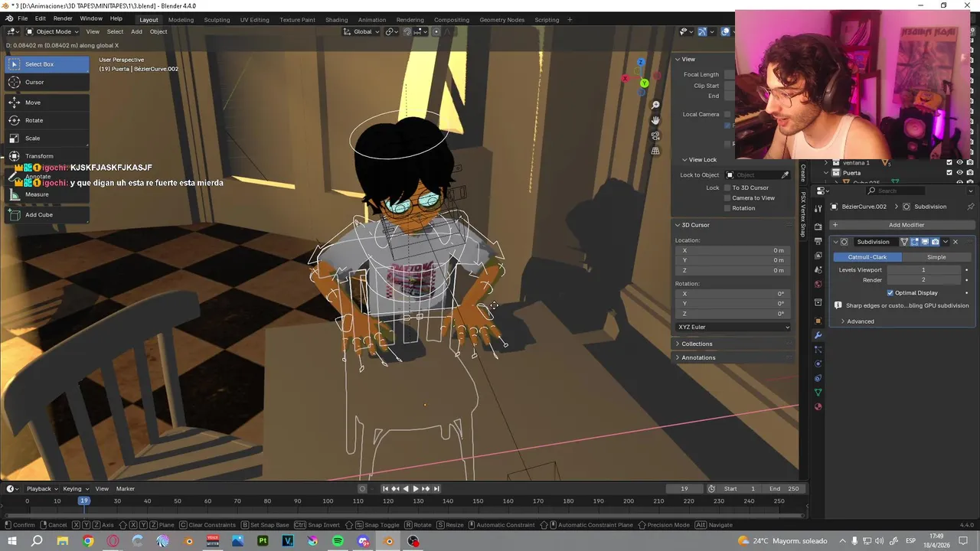Toggle the camera view icon
Image resolution: width=980 pixels, height=551 pixels.
click(655, 135)
